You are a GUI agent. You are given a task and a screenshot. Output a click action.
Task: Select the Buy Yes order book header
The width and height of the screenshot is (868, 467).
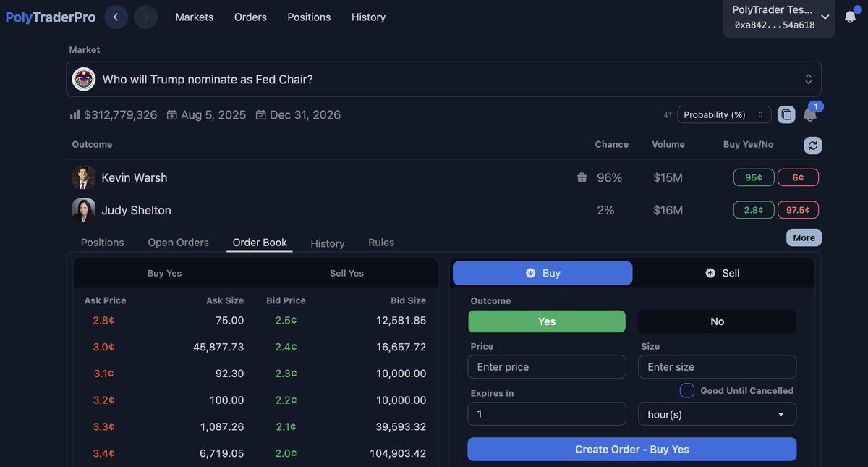point(164,273)
